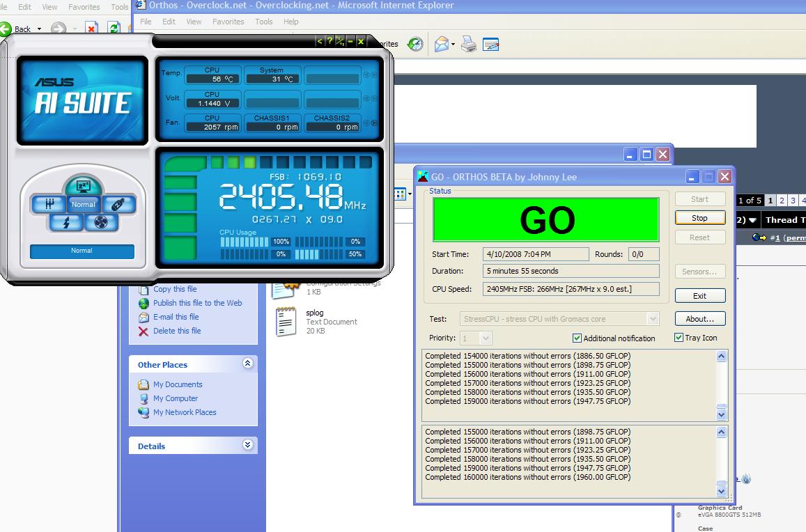Open the Help menu in Orthos IE window
Screen dimensions: 806x532
pyautogui.click(x=291, y=22)
